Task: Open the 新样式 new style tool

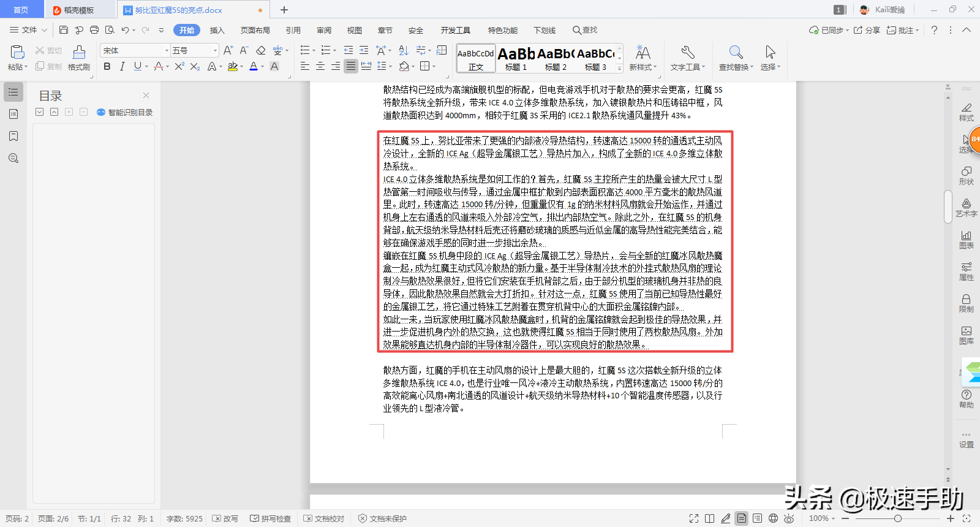Action: tap(643, 58)
